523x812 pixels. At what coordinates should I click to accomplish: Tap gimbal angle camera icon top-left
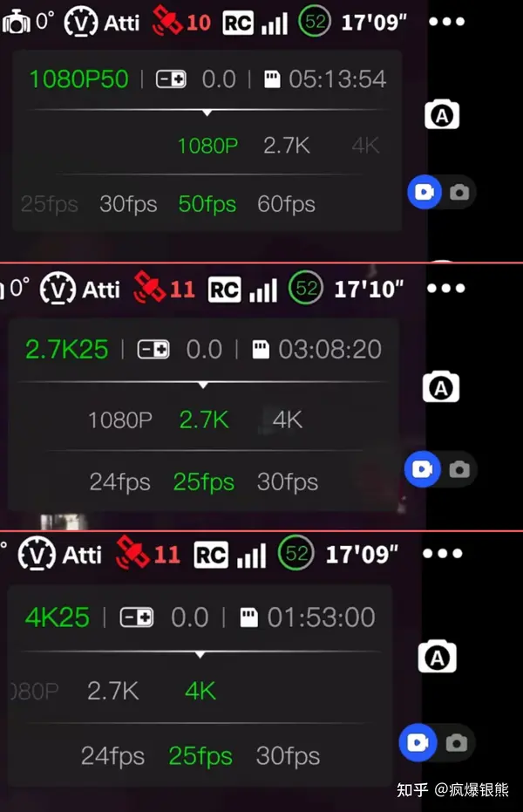pyautogui.click(x=15, y=22)
